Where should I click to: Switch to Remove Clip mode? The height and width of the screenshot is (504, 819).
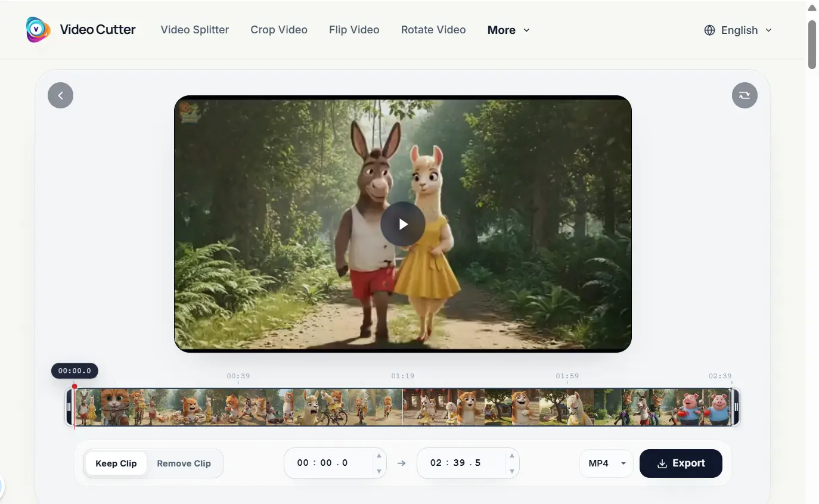[x=184, y=463]
